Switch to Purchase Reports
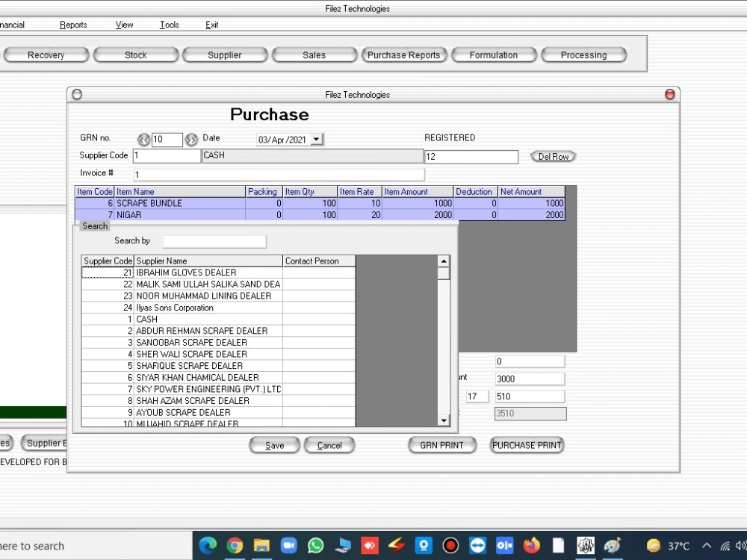Image resolution: width=747 pixels, height=560 pixels. pos(404,54)
